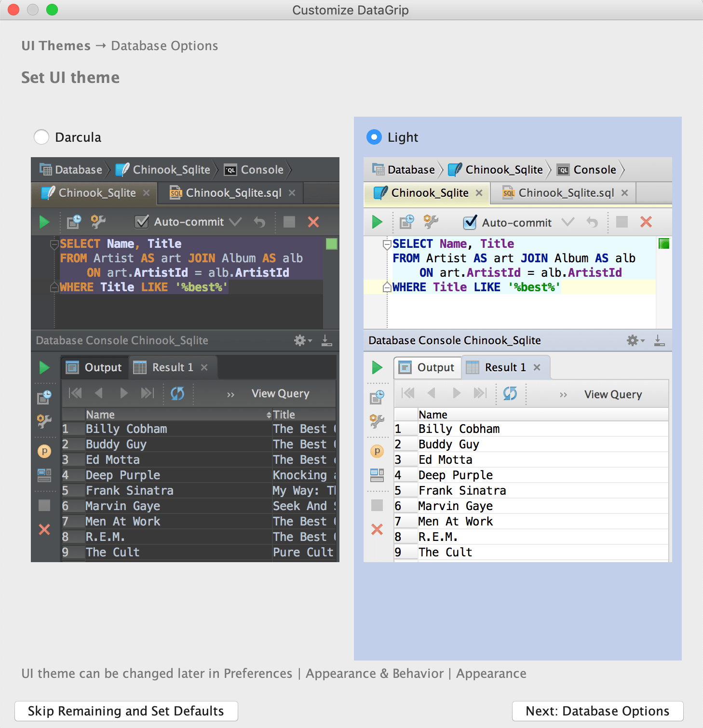
Task: Go to first page icon in Darcula results
Action: click(x=75, y=393)
